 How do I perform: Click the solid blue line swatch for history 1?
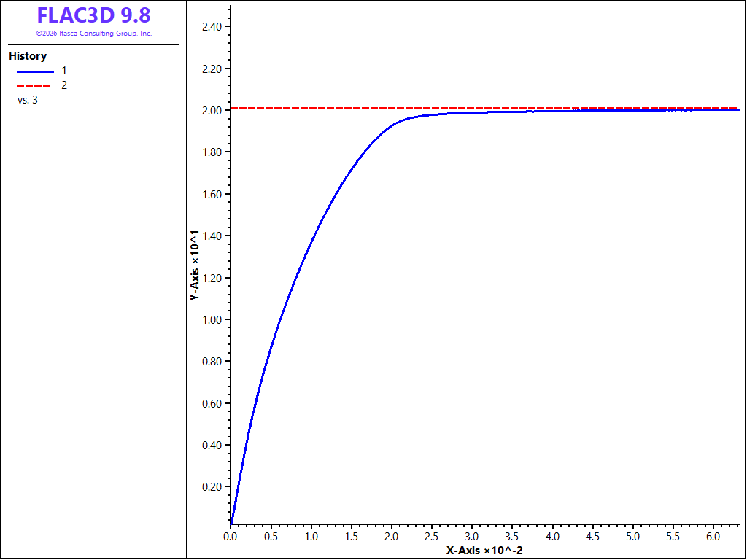35,71
